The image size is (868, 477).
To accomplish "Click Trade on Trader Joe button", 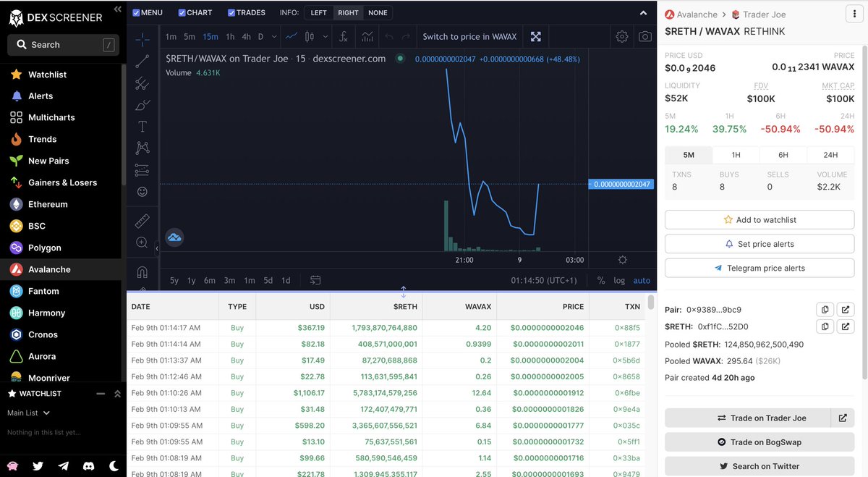I will (748, 418).
